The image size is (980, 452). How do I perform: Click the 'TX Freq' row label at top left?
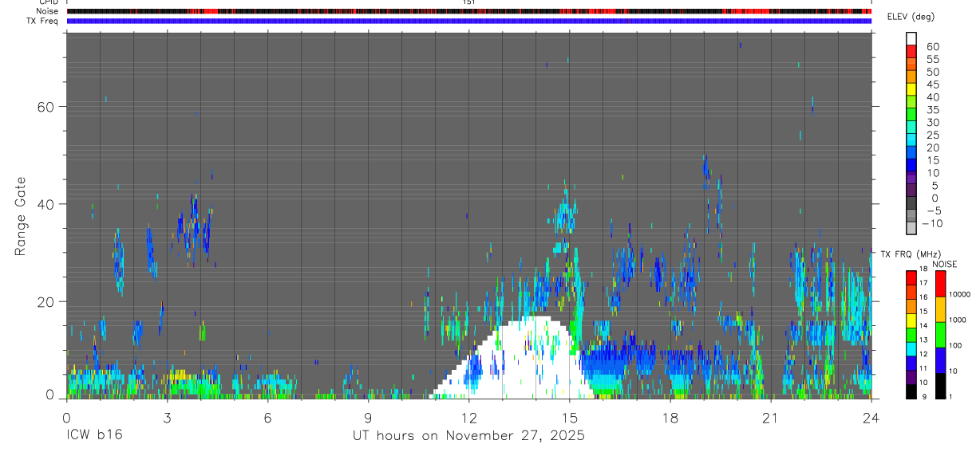(43, 22)
